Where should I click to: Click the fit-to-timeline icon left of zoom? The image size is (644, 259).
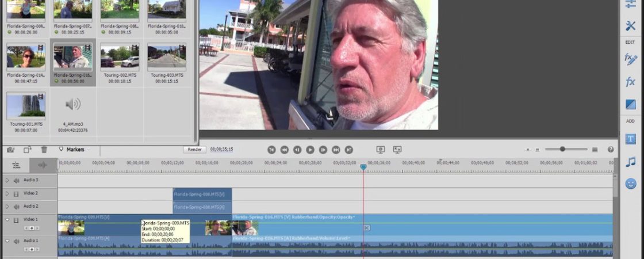coord(528,150)
